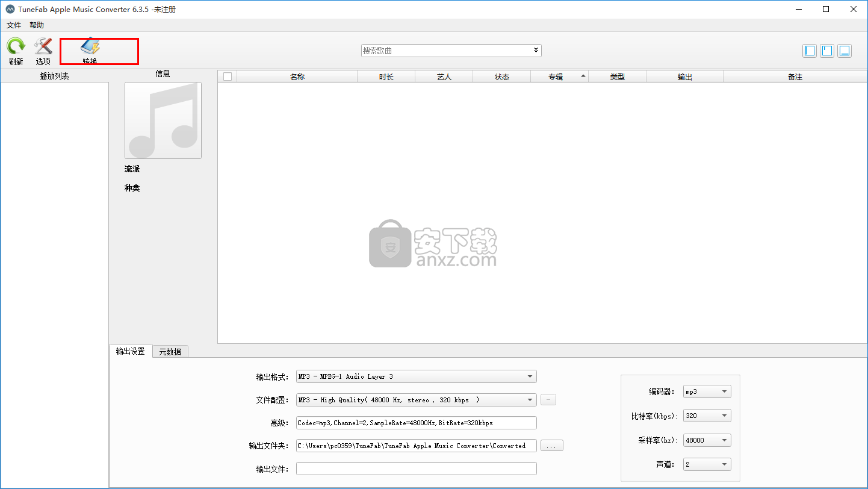
Task: Click the 流派 genre label
Action: 132,169
